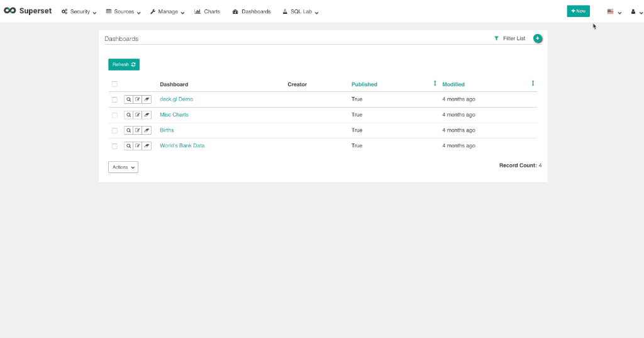Tick the Misc Charts row checkbox
This screenshot has width=644, height=338.
tap(114, 115)
